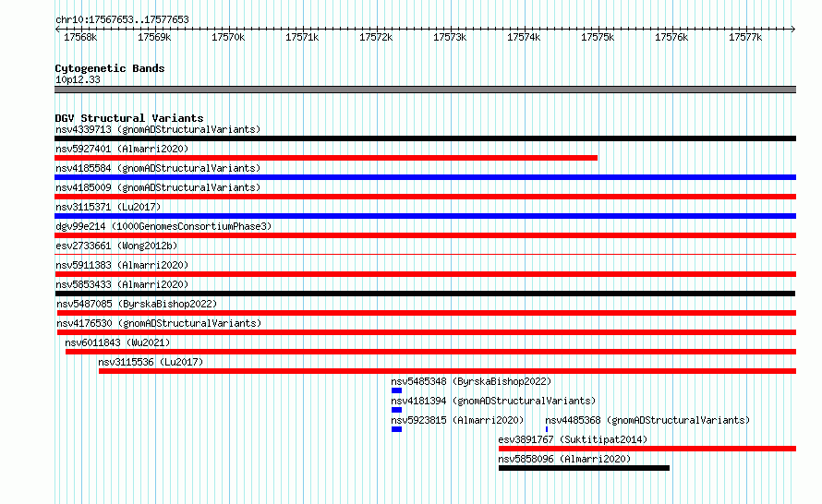Image resolution: width=822 pixels, height=504 pixels.
Task: Open the nsv5858096 (Almarri2020) label
Action: (564, 459)
